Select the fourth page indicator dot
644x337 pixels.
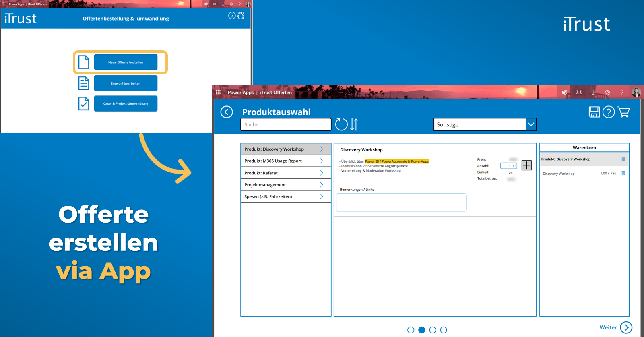click(444, 330)
